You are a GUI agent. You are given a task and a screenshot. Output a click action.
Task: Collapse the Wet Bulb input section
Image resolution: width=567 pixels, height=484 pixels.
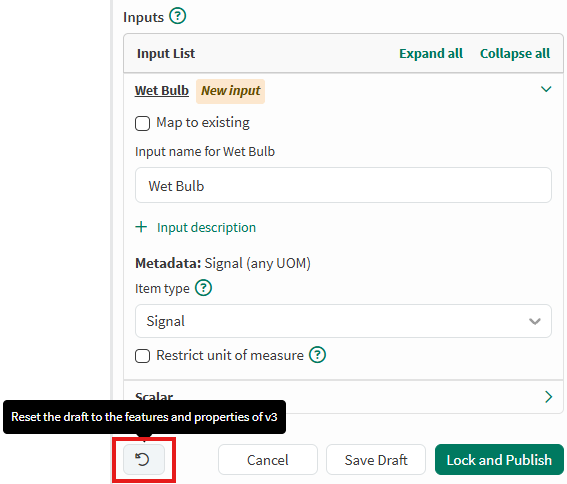coord(546,89)
